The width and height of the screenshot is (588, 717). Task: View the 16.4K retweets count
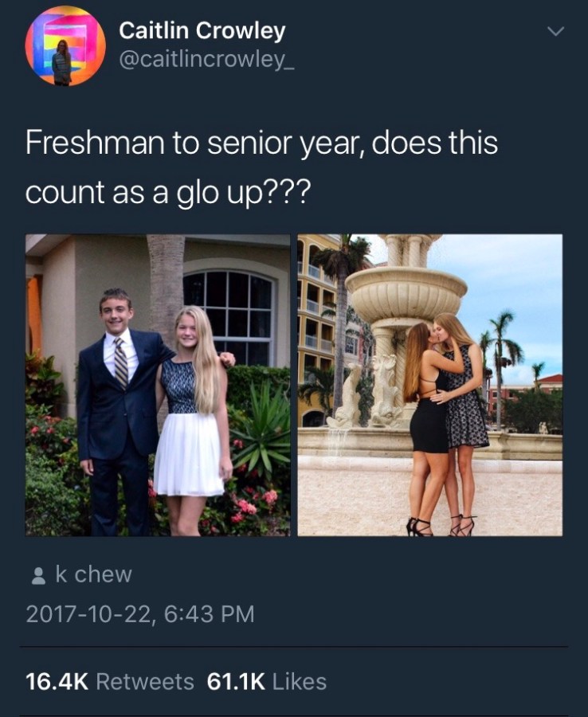coord(57,681)
